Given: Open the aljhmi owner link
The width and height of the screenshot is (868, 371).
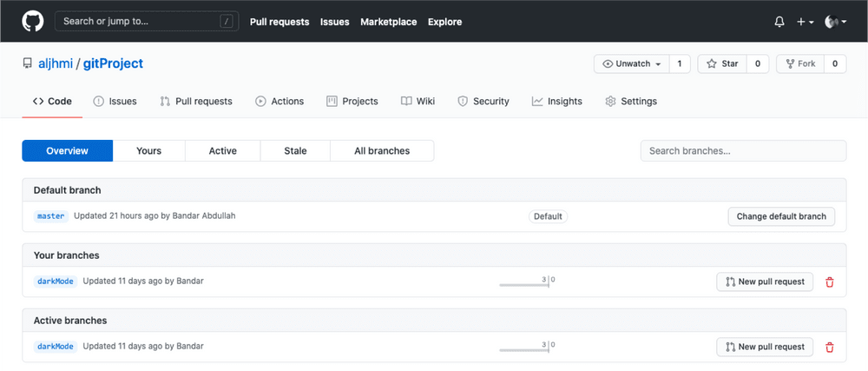Looking at the screenshot, I should tap(56, 63).
